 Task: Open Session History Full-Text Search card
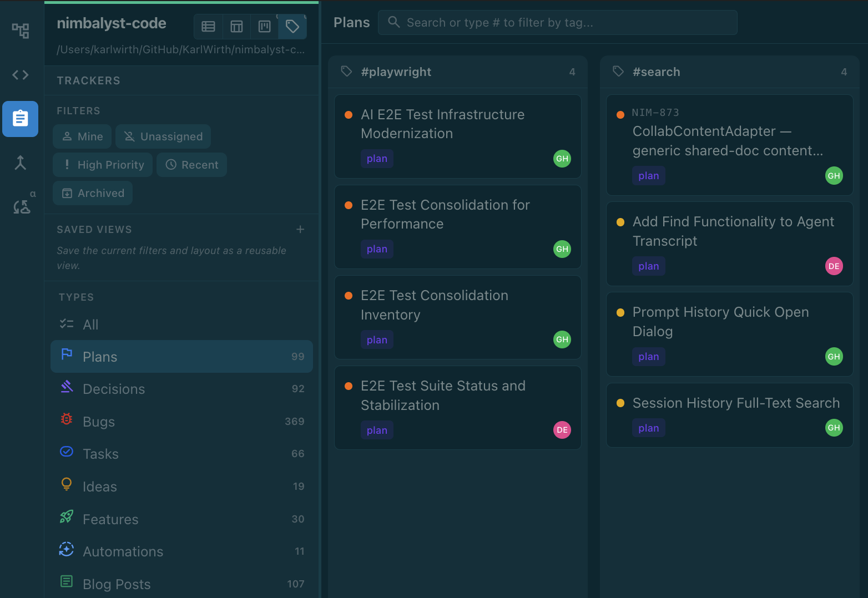[x=730, y=415]
